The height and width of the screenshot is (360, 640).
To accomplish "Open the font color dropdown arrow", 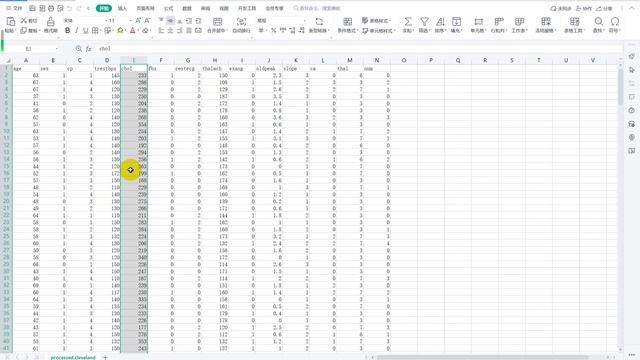I will [138, 31].
